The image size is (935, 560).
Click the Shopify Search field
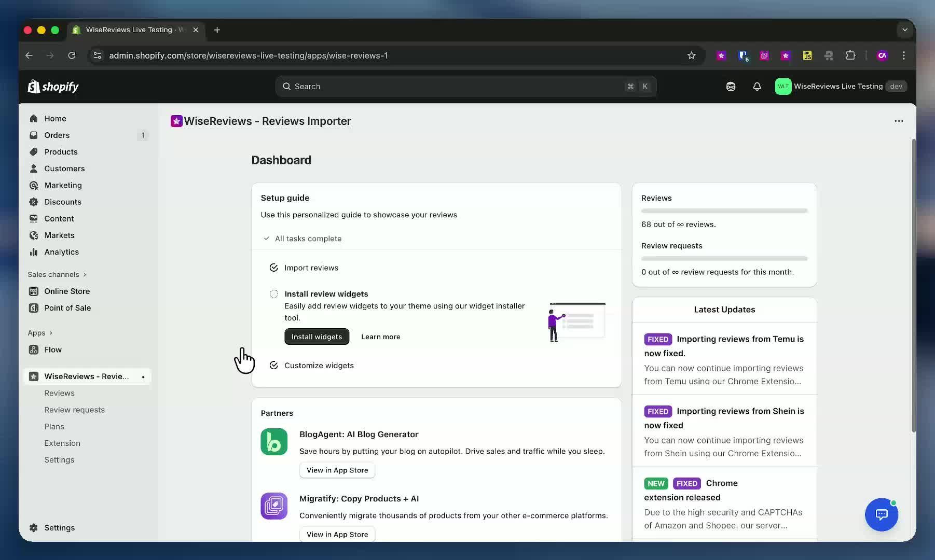(x=466, y=87)
